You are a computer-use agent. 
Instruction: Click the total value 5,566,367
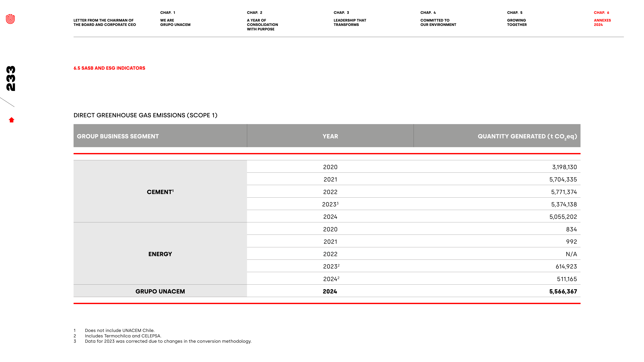(x=563, y=291)
